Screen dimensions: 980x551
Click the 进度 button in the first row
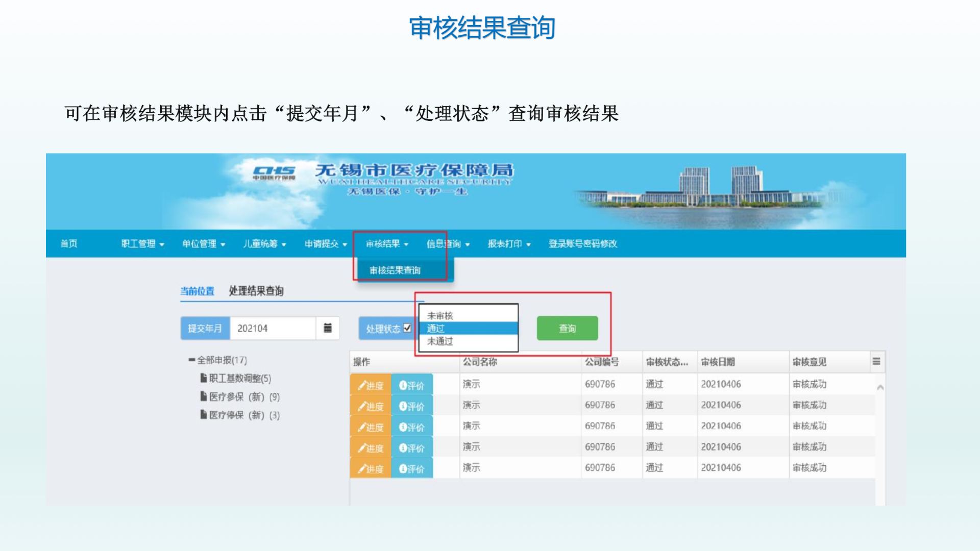coord(371,386)
